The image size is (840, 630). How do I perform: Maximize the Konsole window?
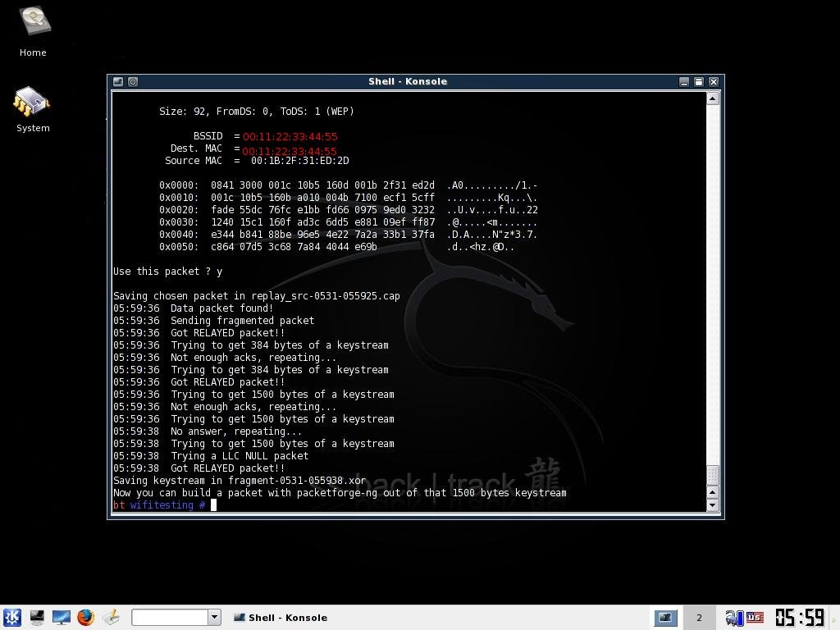[699, 81]
